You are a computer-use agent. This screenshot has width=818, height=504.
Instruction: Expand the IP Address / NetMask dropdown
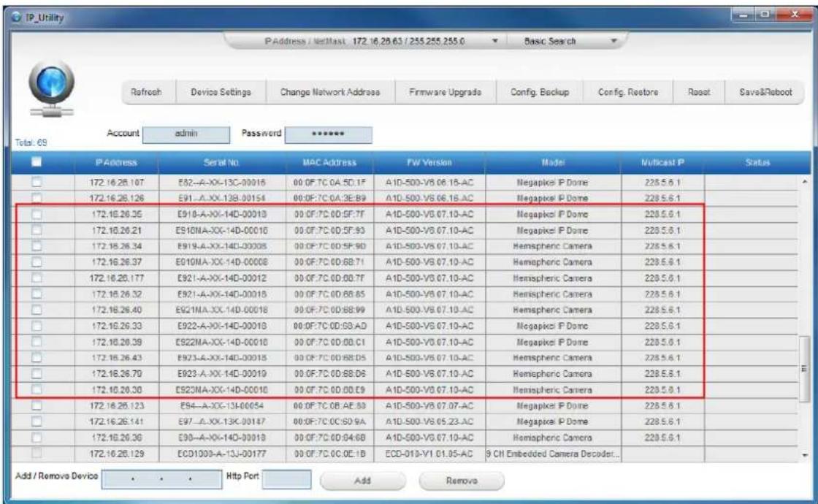[494, 41]
